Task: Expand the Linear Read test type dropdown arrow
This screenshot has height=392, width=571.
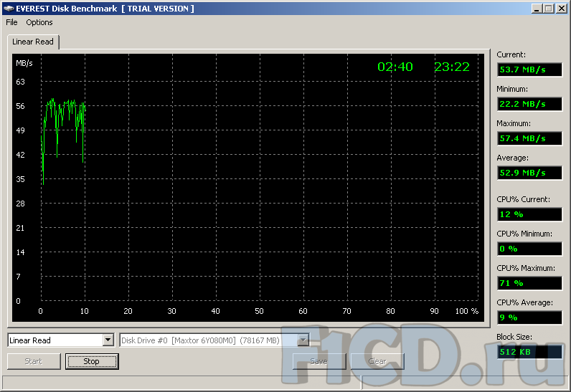Action: tap(108, 340)
